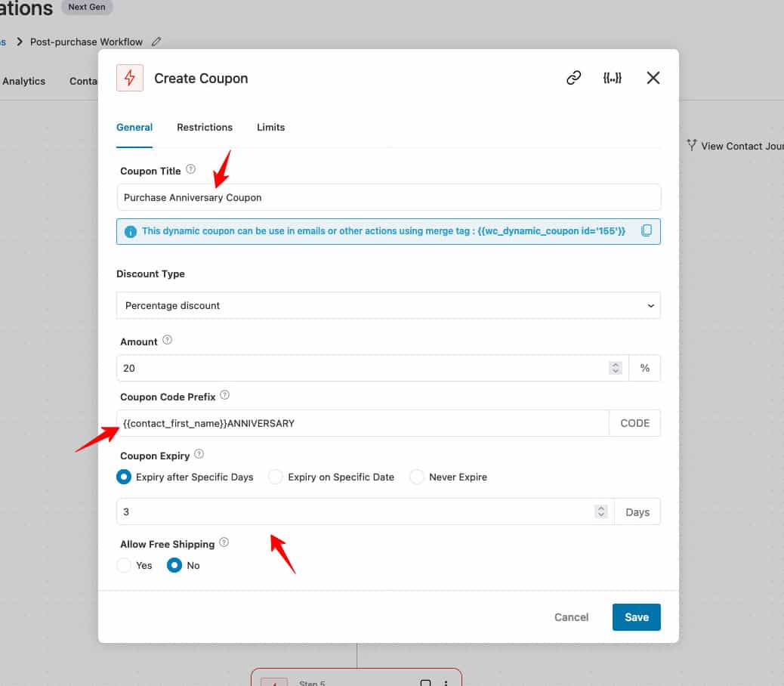Edit the Coupon Title field
This screenshot has width=784, height=686.
click(x=387, y=196)
